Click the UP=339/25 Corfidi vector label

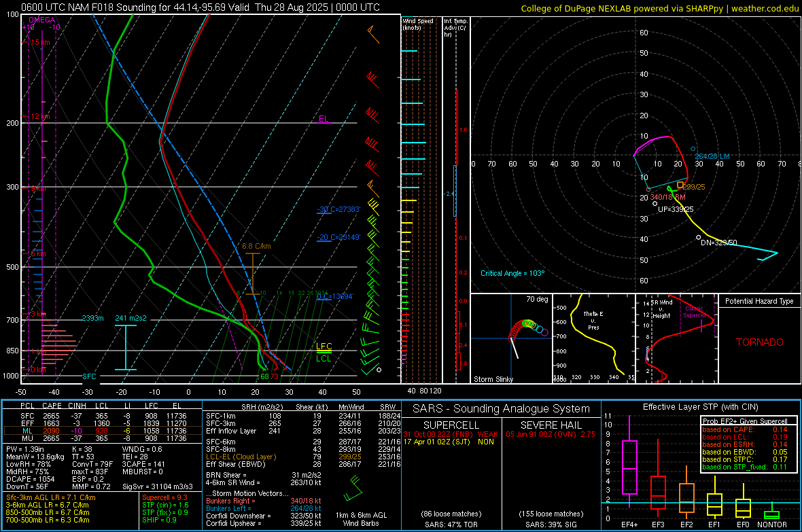pyautogui.click(x=676, y=209)
